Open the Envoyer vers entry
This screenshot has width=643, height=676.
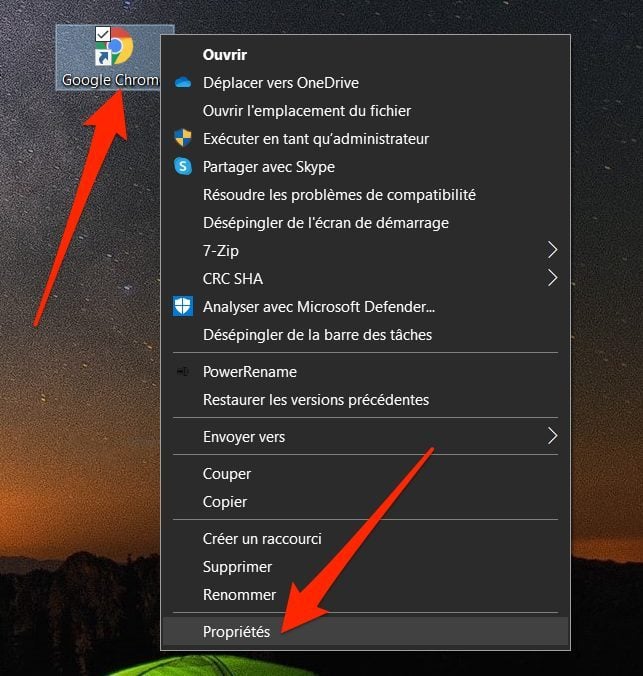(366, 437)
